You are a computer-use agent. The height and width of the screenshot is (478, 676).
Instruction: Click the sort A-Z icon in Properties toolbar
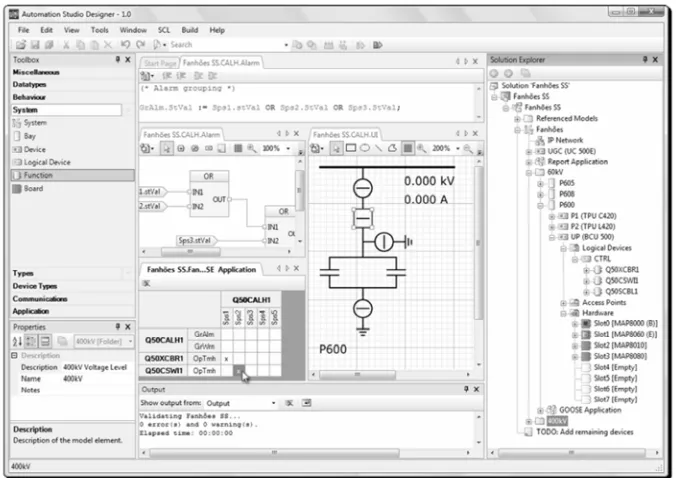click(17, 341)
